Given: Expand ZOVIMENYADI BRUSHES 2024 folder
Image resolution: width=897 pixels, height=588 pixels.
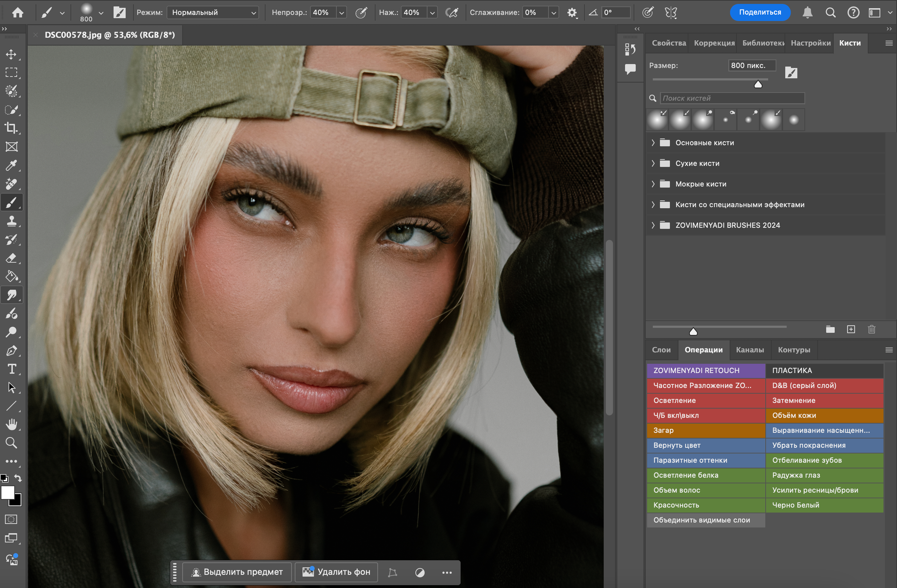Looking at the screenshot, I should tap(653, 225).
